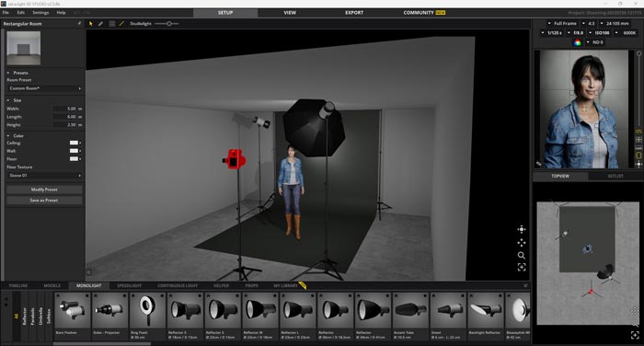
Task: Pick the Floor color swatch
Action: 74,158
